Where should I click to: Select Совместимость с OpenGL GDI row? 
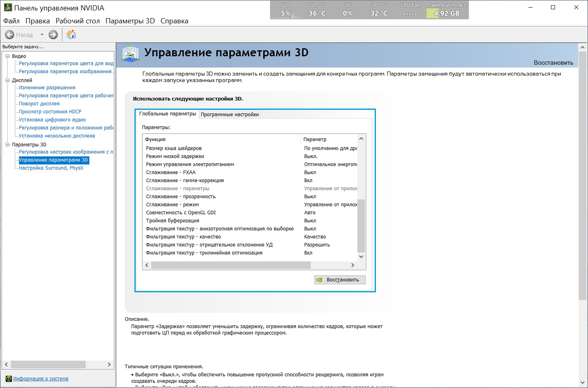(250, 213)
